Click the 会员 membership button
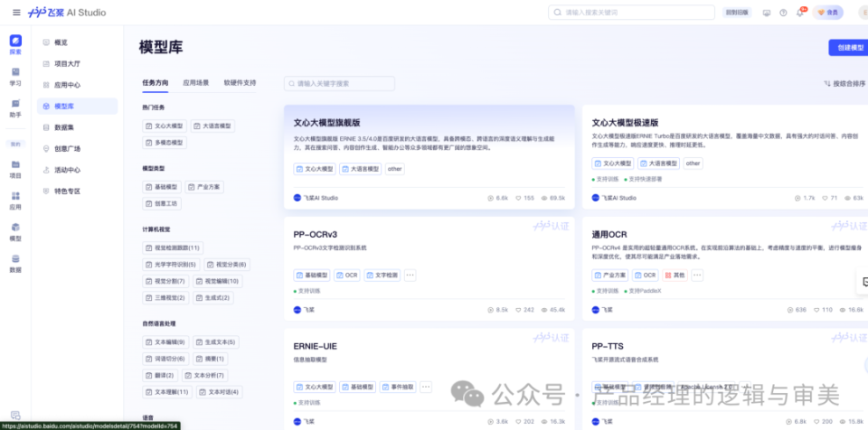This screenshot has height=430, width=868. (x=827, y=13)
